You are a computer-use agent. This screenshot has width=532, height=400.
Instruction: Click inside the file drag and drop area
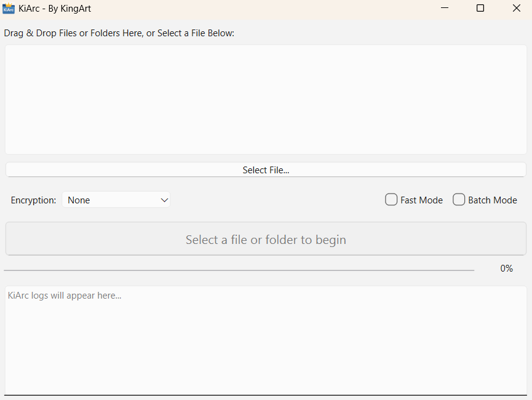(266, 100)
